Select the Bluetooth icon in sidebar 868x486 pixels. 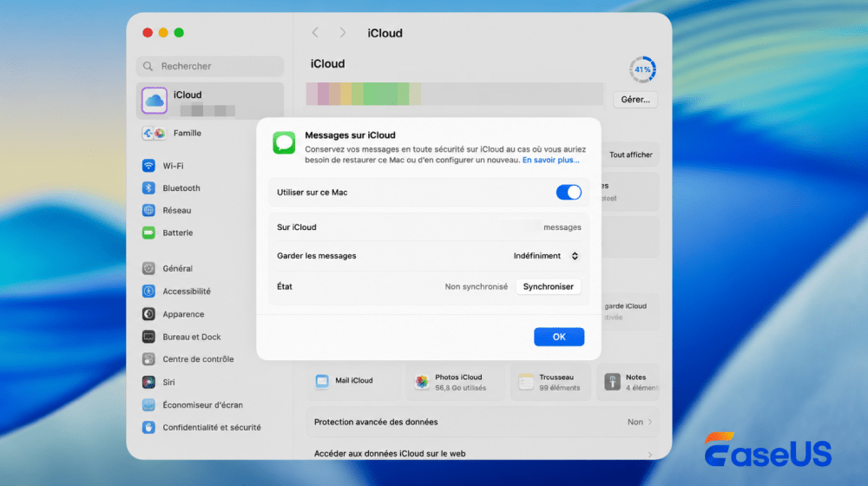pos(148,187)
